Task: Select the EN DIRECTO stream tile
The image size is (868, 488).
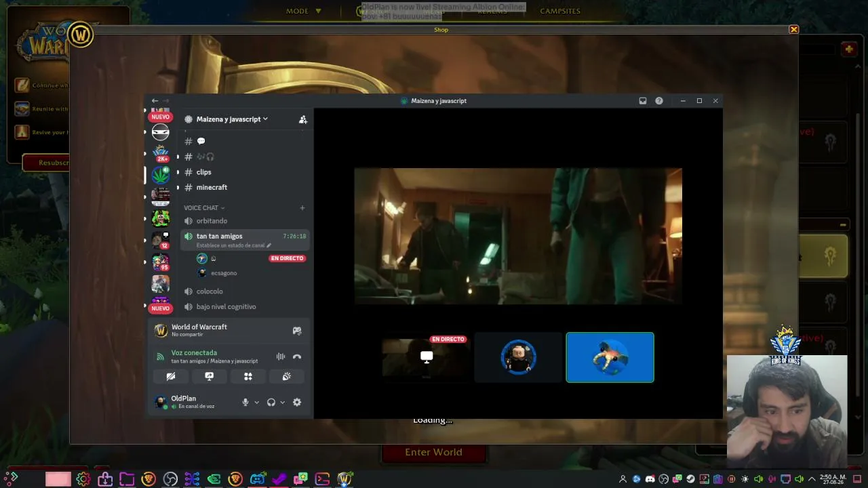Action: (x=427, y=357)
